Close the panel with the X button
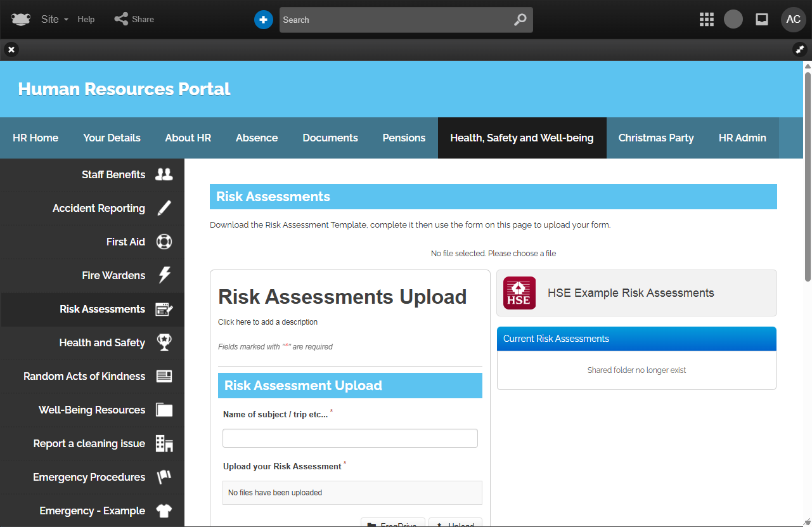812x527 pixels. [11, 49]
